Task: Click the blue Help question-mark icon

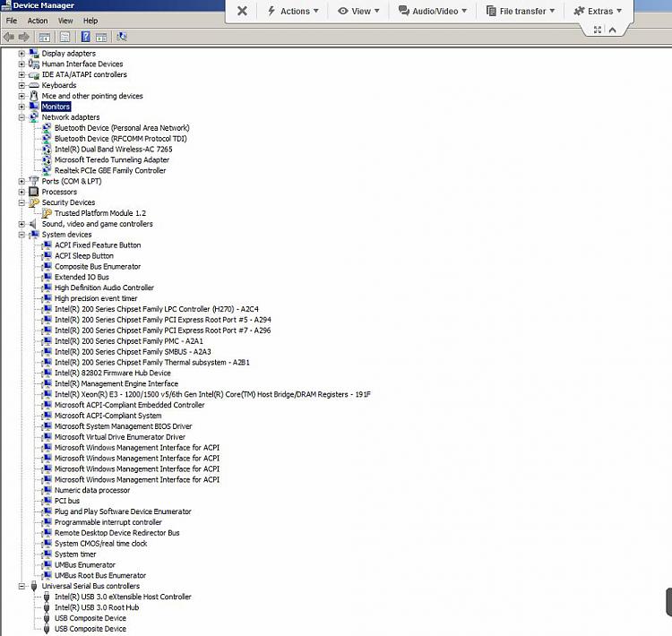Action: 86,37
